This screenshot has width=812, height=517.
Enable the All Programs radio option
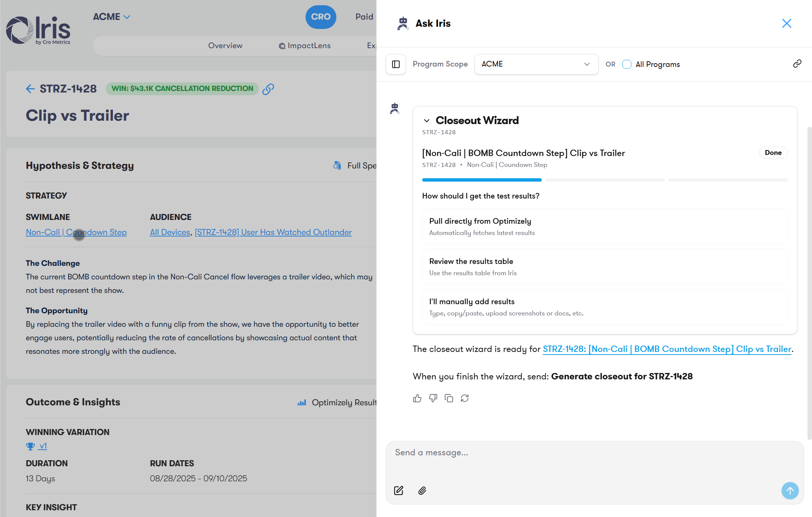(627, 64)
